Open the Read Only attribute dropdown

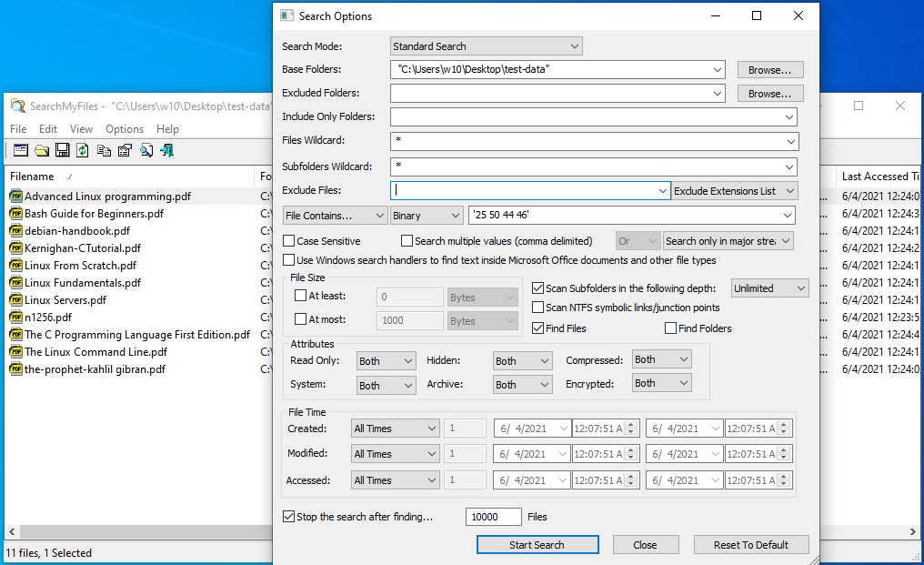click(x=386, y=361)
